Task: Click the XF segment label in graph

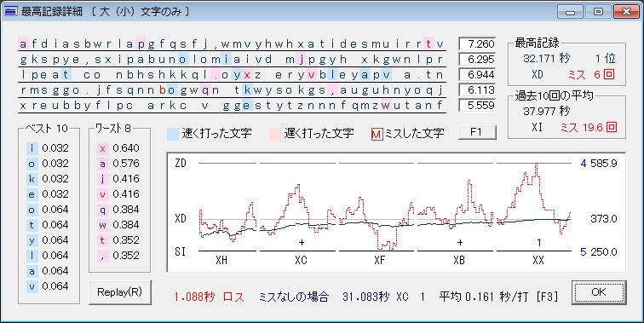Action: (380, 261)
